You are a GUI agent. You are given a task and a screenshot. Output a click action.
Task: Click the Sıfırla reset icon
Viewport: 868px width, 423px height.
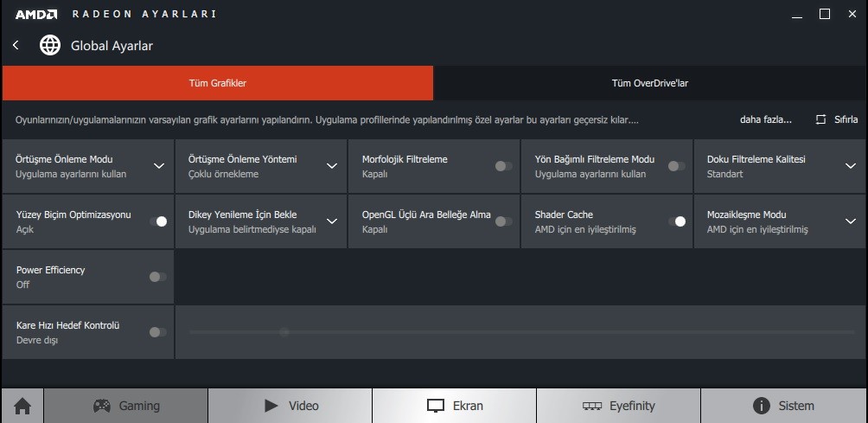point(821,119)
